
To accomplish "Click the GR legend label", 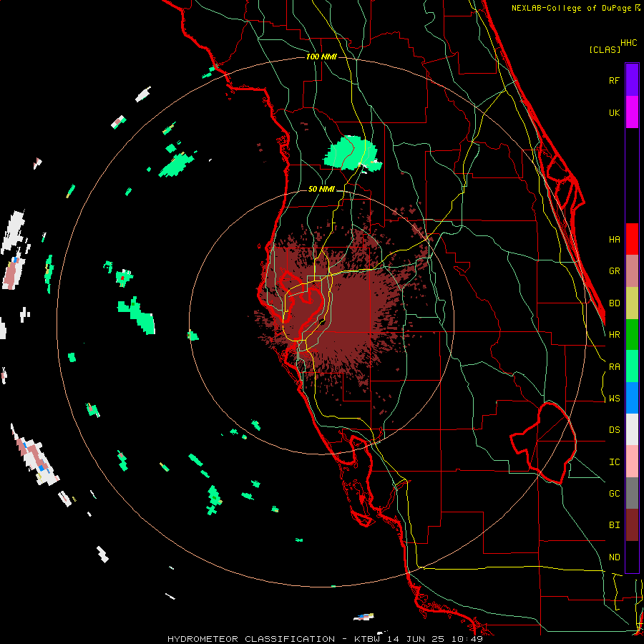I will pos(614,271).
